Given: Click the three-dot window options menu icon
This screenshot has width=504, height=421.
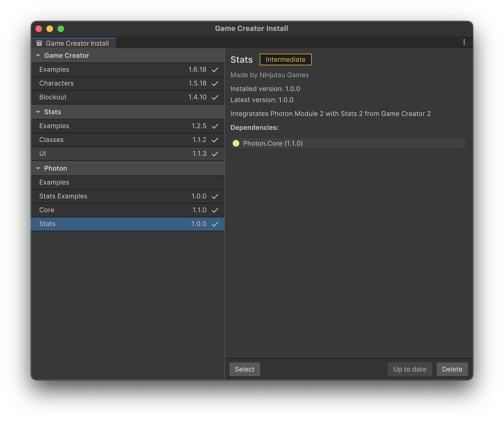Looking at the screenshot, I should 464,42.
